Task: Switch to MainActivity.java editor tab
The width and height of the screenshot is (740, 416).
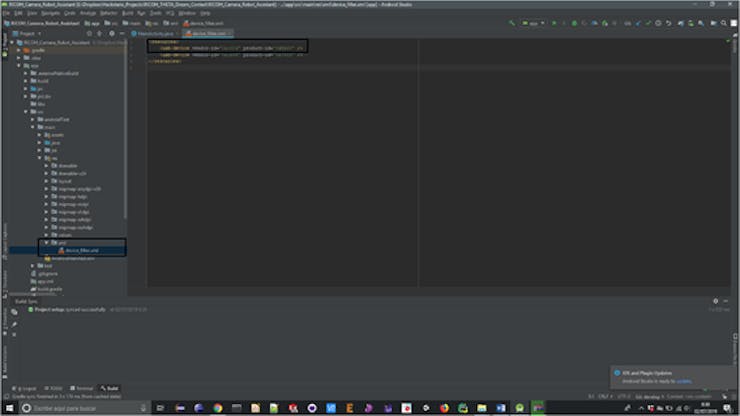Action: point(153,34)
